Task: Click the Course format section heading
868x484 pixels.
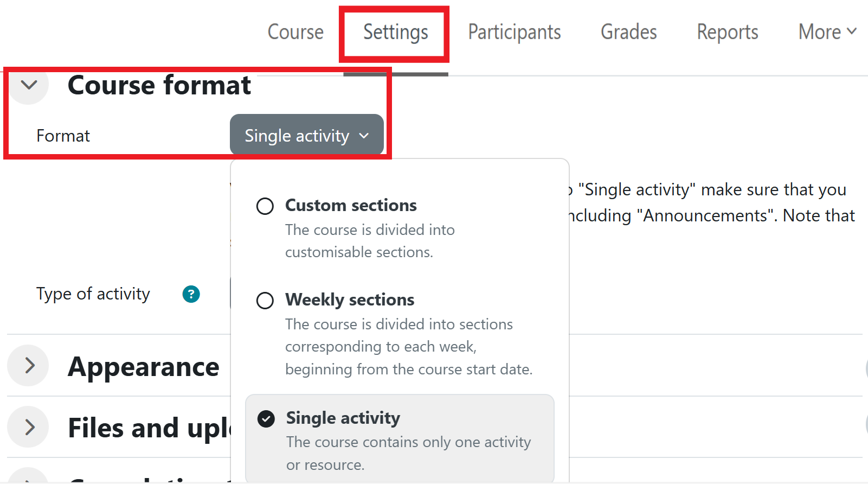Action: click(159, 85)
